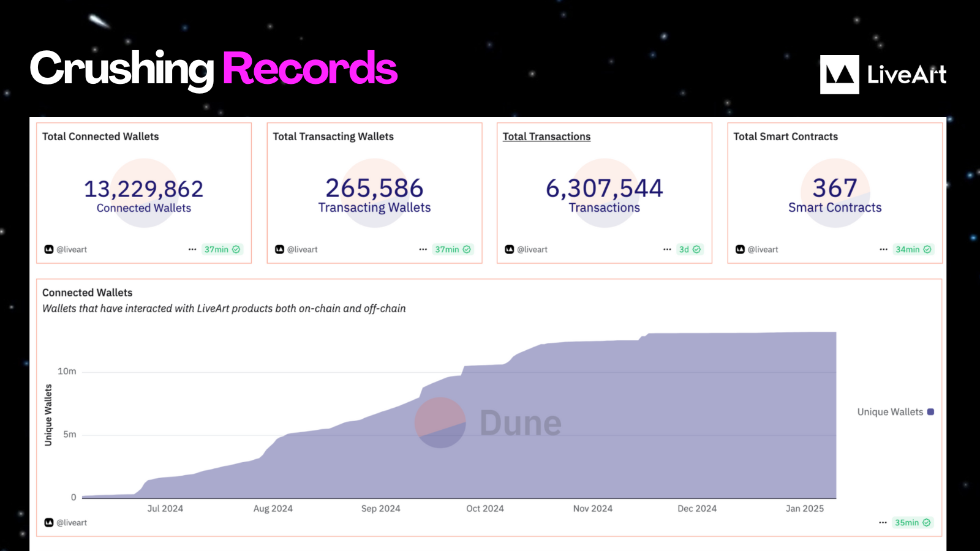This screenshot has height=551, width=980.
Task: Click the Nov 2024 axis label
Action: tap(593, 508)
